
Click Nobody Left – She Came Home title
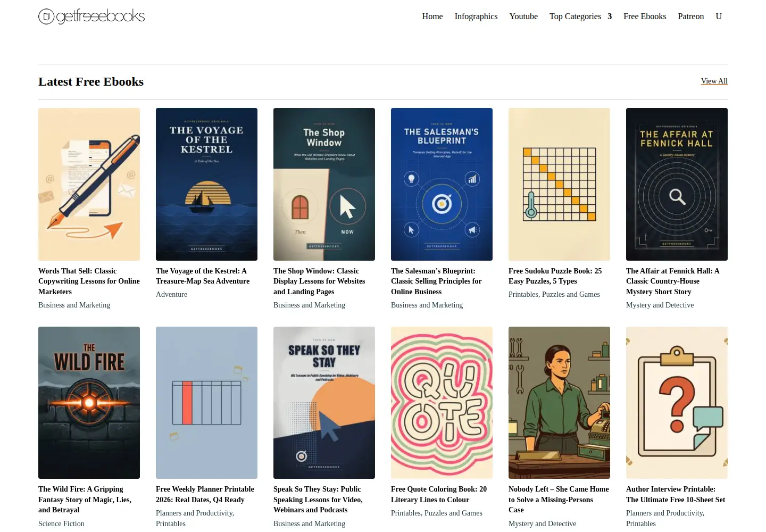click(559, 500)
